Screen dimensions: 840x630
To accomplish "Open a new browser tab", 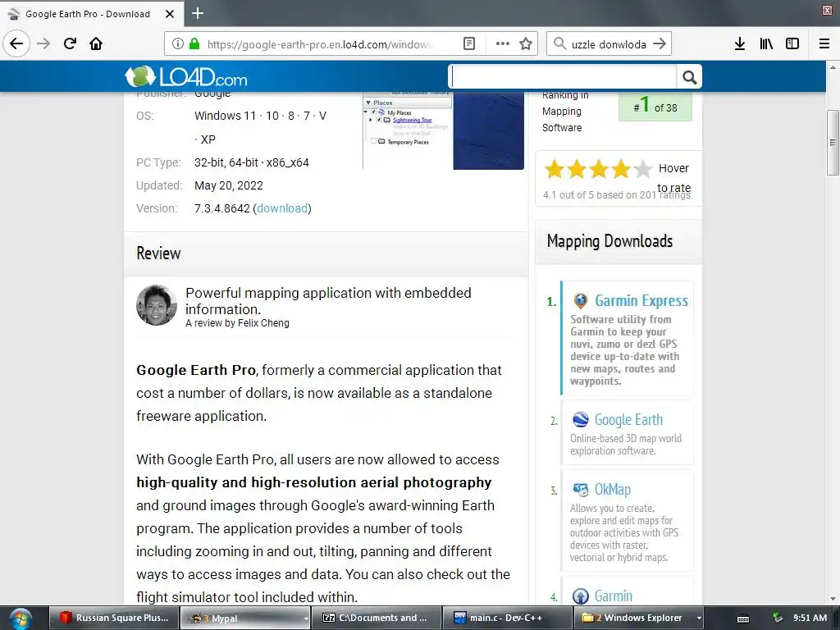I will pos(198,13).
